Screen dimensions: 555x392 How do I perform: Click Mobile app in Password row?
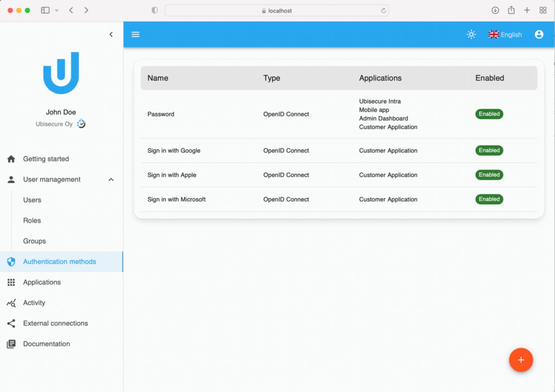374,110
